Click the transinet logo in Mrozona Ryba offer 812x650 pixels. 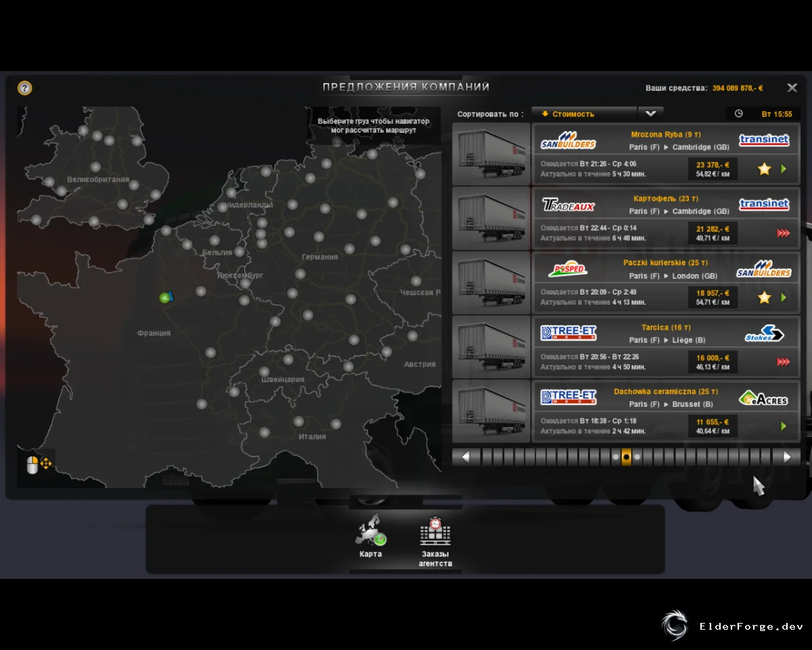point(764,140)
